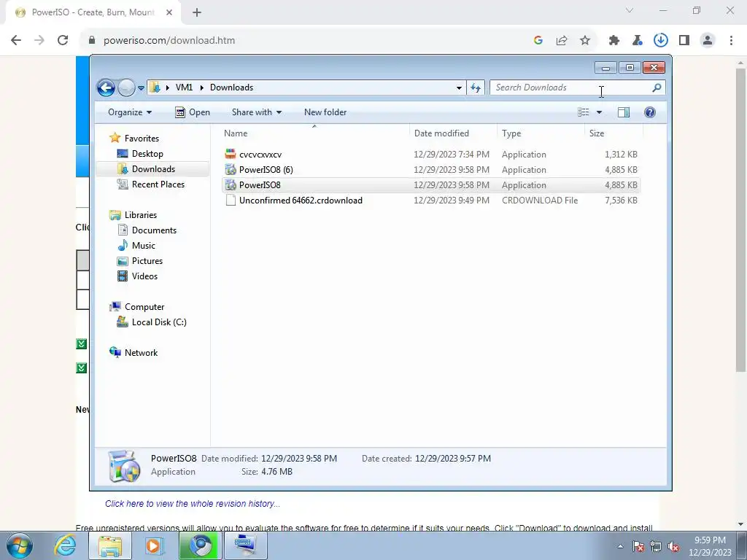Expand the address bar history dropdown
The width and height of the screenshot is (747, 560).
[459, 87]
